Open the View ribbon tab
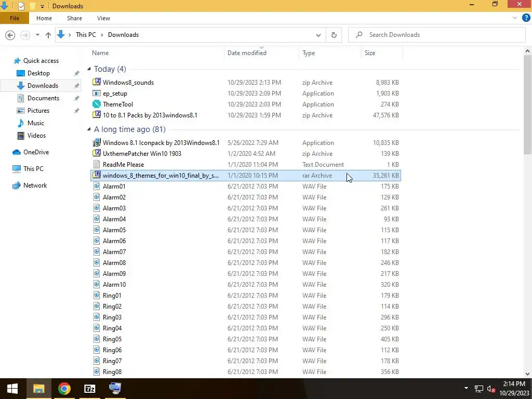Viewport: 532px width, 399px height. click(x=103, y=18)
